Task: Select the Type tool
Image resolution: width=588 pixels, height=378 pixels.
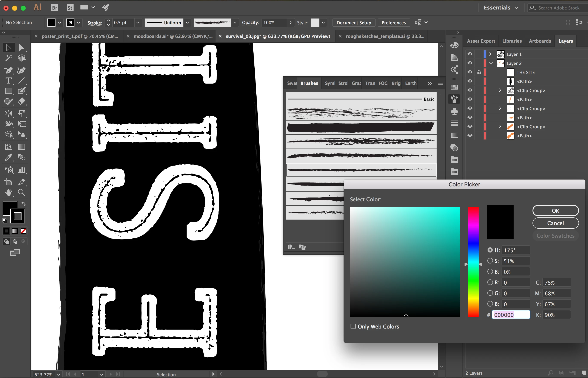Action: 8,81
